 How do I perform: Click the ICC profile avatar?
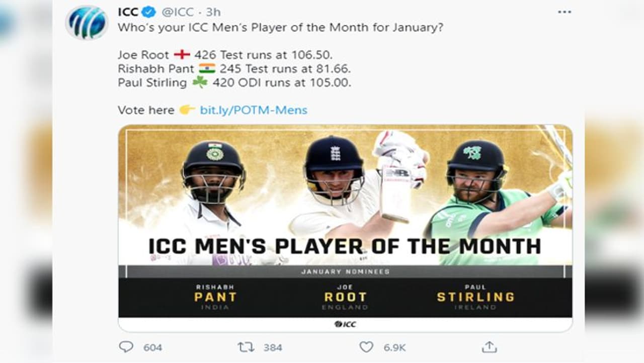click(x=87, y=23)
